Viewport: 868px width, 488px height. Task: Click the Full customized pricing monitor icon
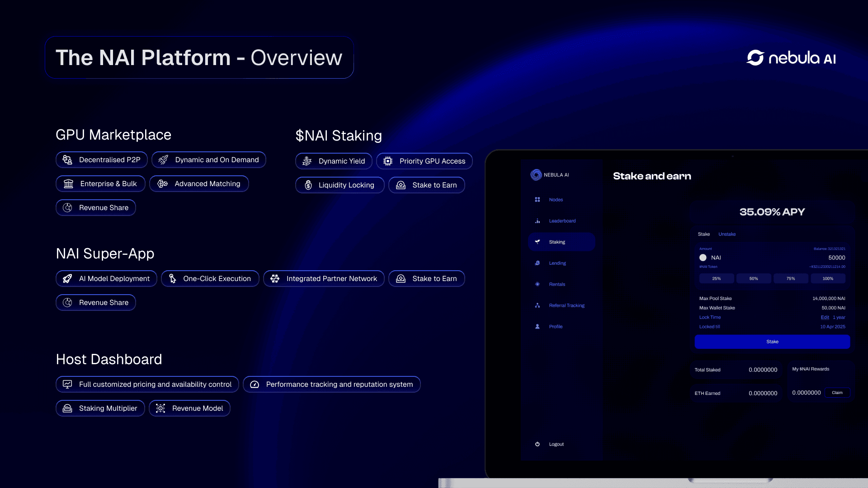pos(67,385)
